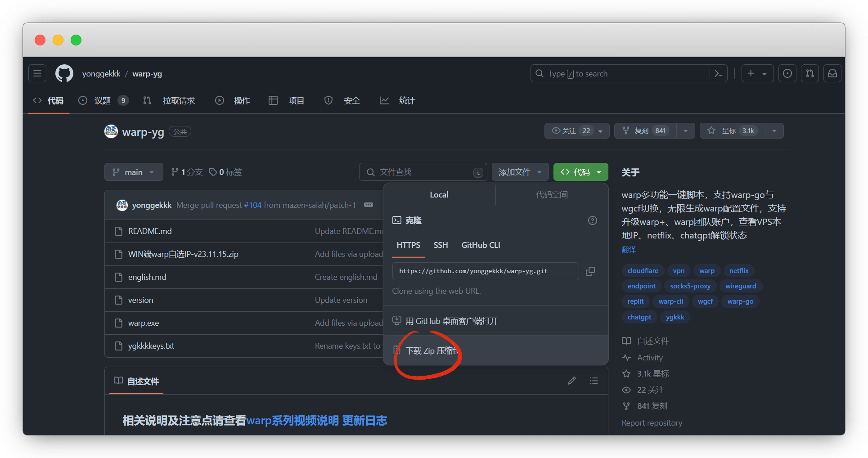Open the README.md file

[150, 231]
